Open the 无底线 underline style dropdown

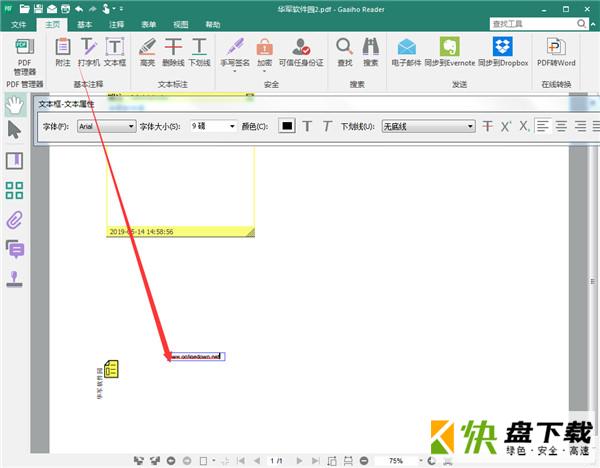click(x=429, y=126)
